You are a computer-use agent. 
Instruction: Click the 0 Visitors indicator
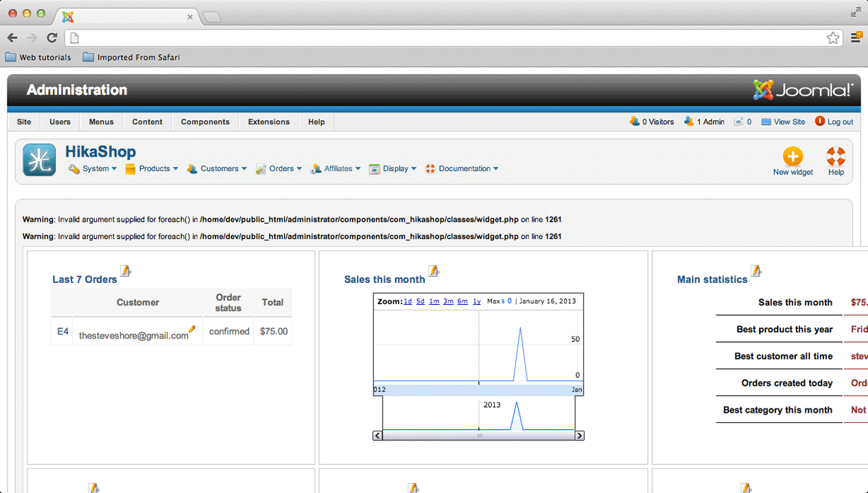coord(652,122)
